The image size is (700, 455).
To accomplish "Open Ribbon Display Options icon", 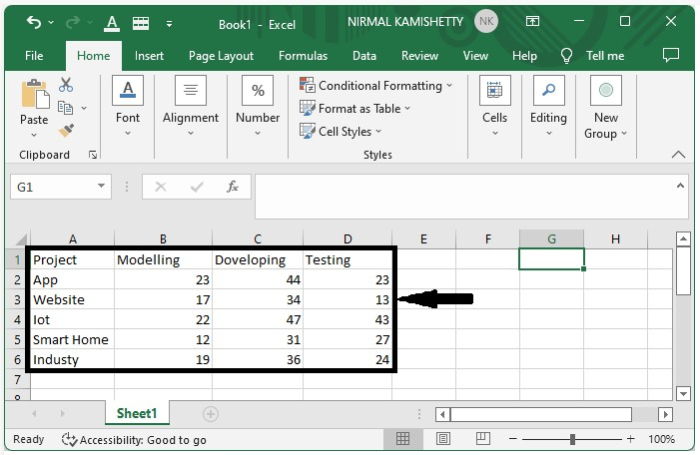I will pyautogui.click(x=532, y=21).
